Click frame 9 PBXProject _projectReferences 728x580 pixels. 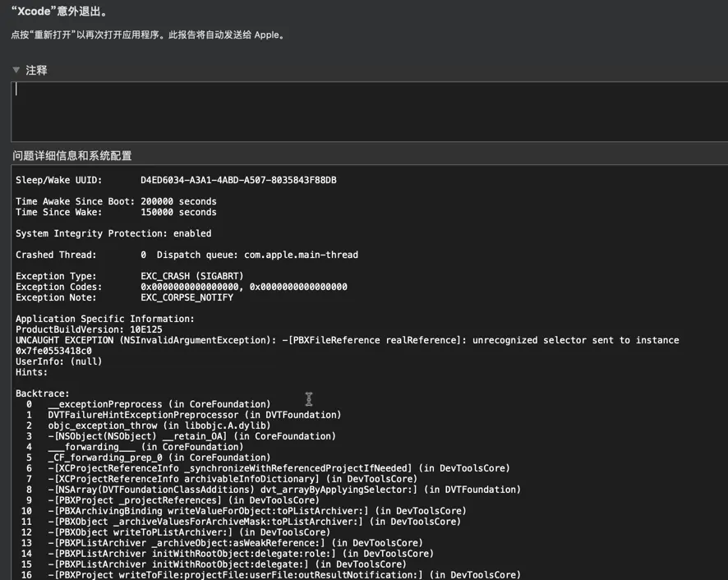point(173,500)
